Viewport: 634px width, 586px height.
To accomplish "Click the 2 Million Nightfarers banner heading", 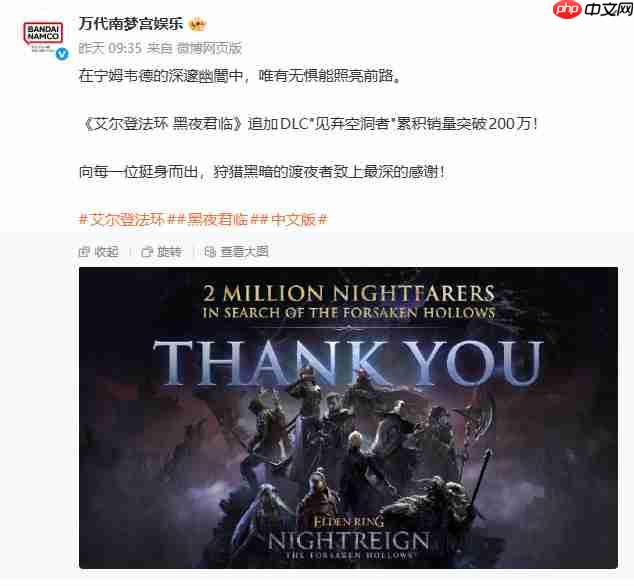I will (x=349, y=293).
